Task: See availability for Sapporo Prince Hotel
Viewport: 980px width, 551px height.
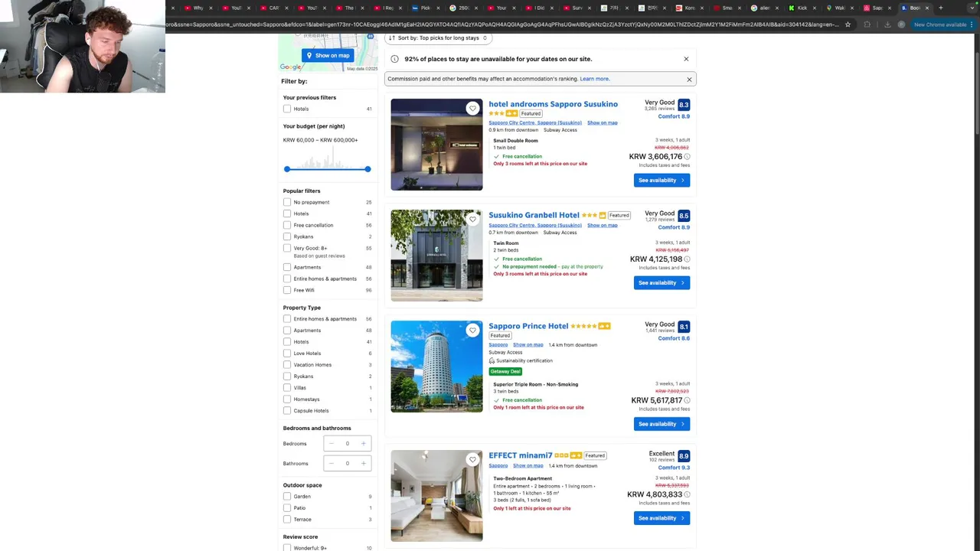Action: tap(661, 424)
